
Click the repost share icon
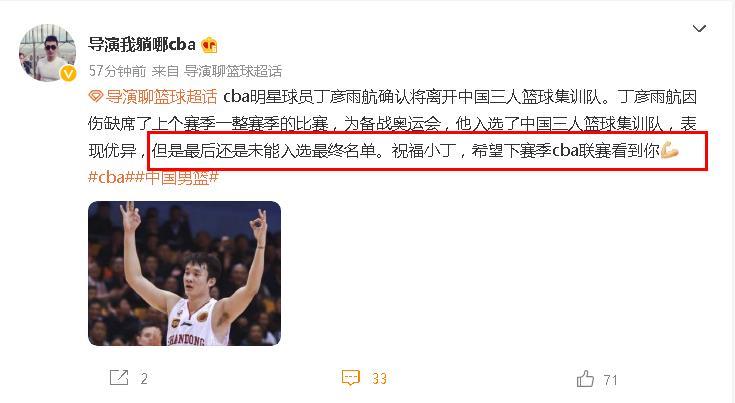click(119, 377)
